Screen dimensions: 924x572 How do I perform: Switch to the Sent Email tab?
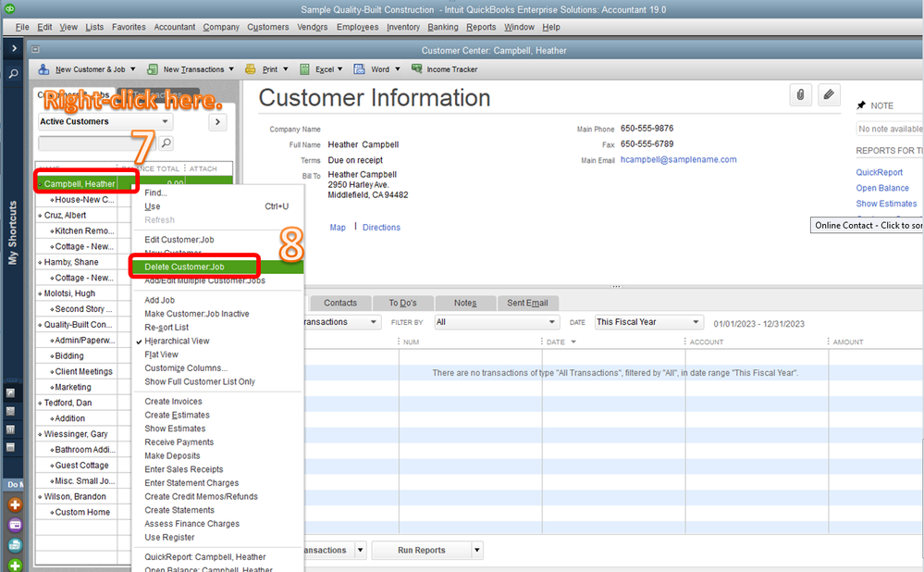pyautogui.click(x=527, y=303)
